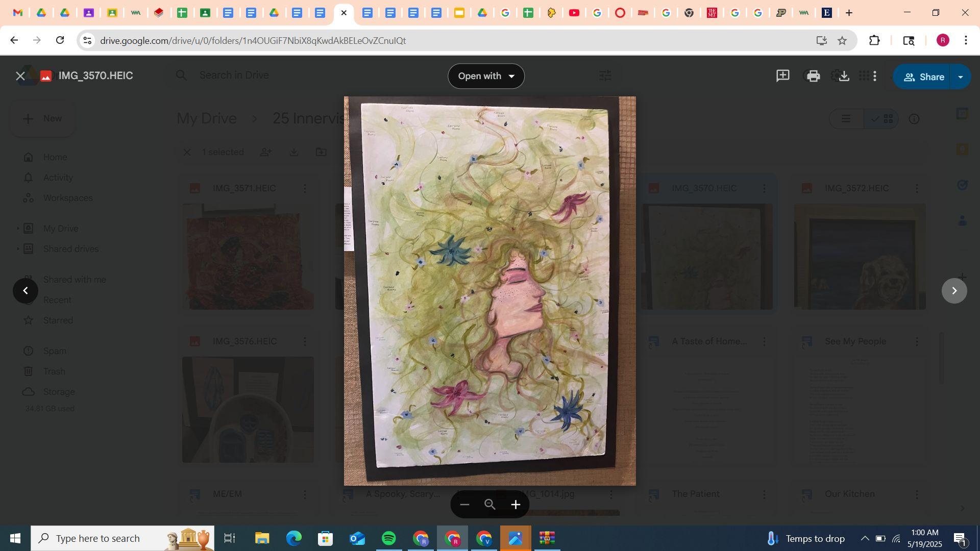Open the IMG_3576.HEIC options menu
Image resolution: width=980 pixels, height=551 pixels.
click(x=305, y=341)
